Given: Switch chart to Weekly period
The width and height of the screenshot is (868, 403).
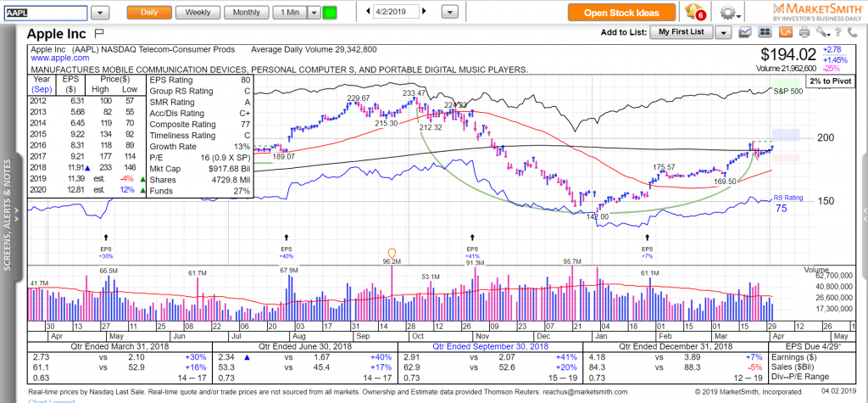Looking at the screenshot, I should click(198, 13).
